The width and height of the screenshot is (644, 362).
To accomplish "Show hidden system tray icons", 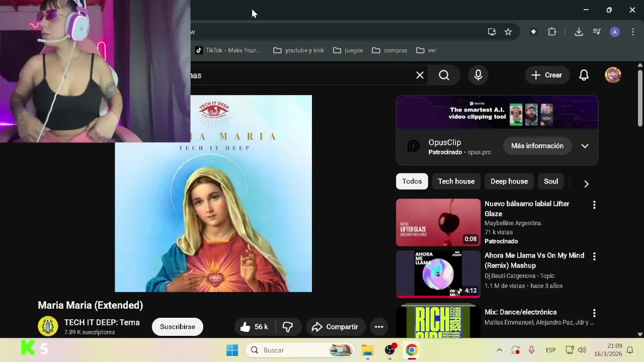I will [x=499, y=350].
